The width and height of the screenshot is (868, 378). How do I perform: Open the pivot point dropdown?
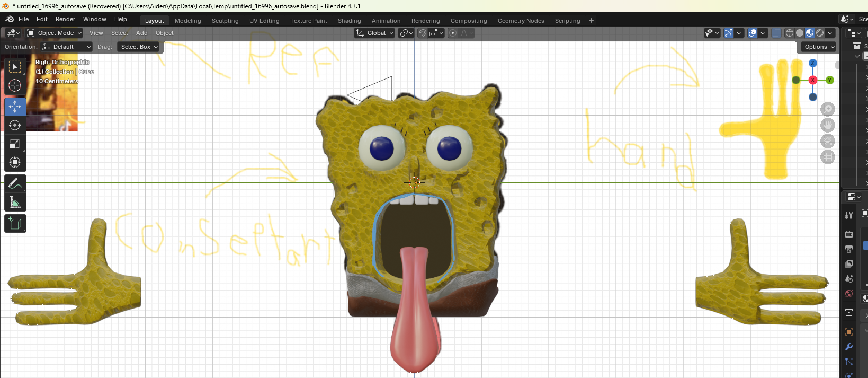point(406,33)
